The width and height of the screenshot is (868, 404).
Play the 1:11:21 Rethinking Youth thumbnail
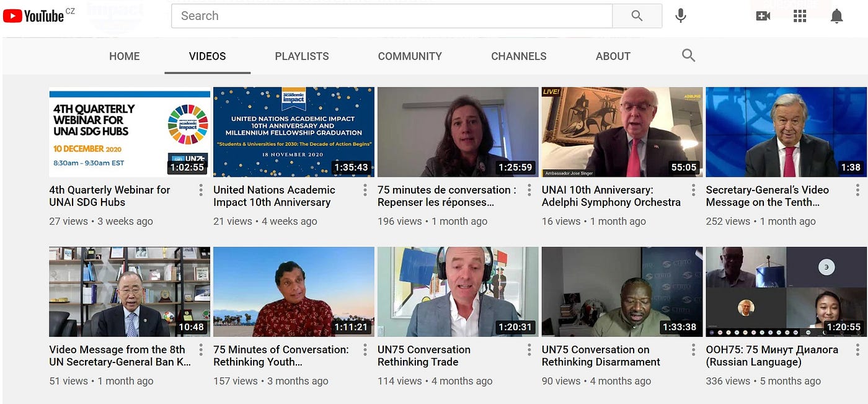[294, 292]
